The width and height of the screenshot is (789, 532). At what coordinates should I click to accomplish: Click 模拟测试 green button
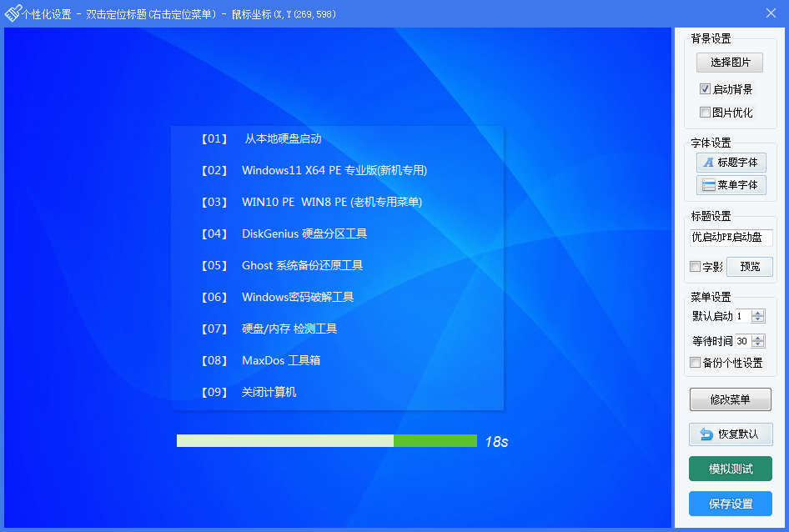tap(730, 469)
